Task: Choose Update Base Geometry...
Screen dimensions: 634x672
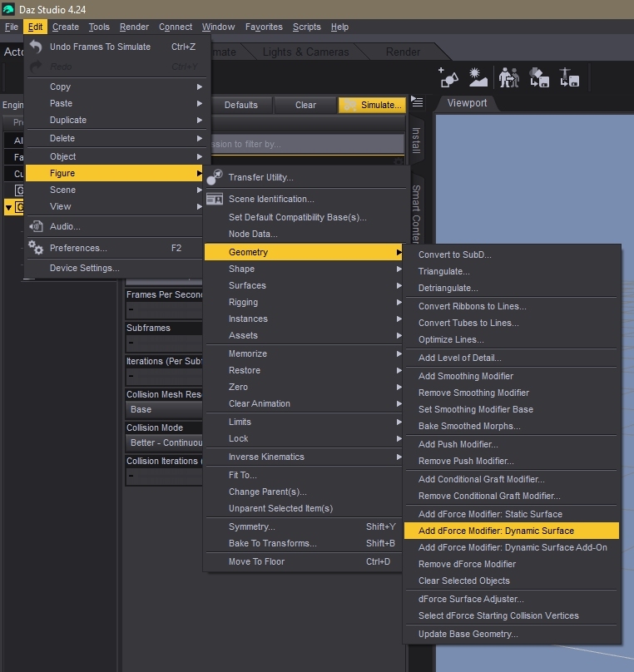Action: [x=512, y=634]
